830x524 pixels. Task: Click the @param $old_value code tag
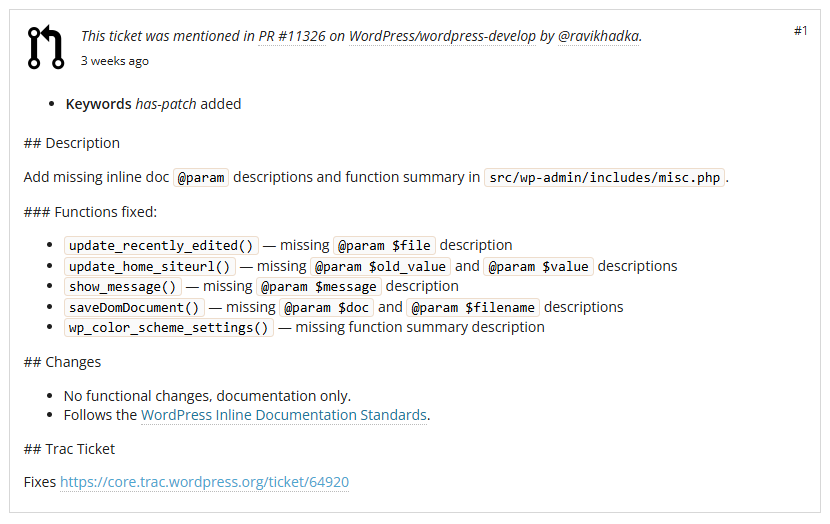[380, 266]
